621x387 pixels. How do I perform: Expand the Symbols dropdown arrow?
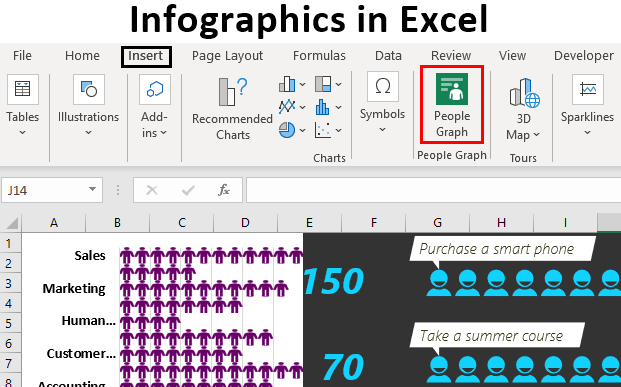(x=382, y=130)
